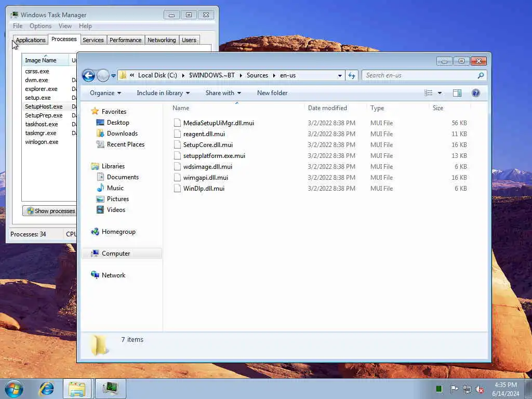Launch Internet Explorer from taskbar
The height and width of the screenshot is (399, 532).
(46, 389)
